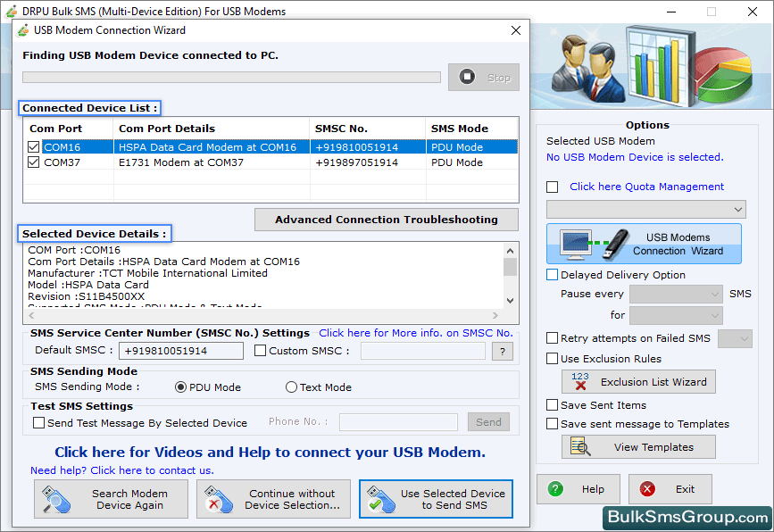This screenshot has width=774, height=532.
Task: Open the Pause every SMS dropdown
Action: coord(676,295)
